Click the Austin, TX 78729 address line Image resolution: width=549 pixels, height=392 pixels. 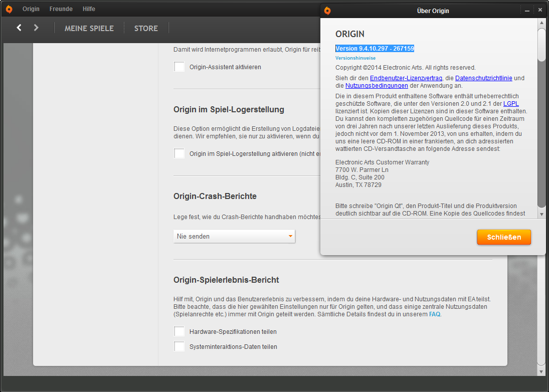[x=358, y=185]
